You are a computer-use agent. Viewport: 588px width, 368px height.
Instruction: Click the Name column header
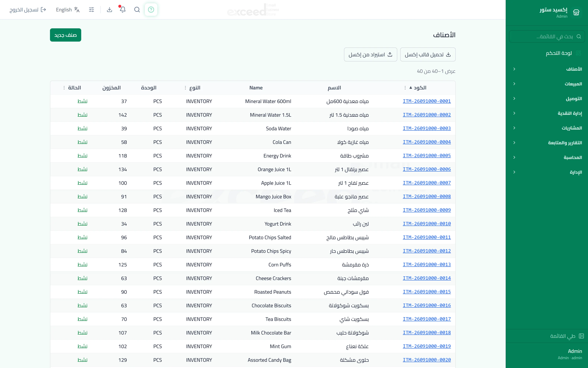click(256, 88)
